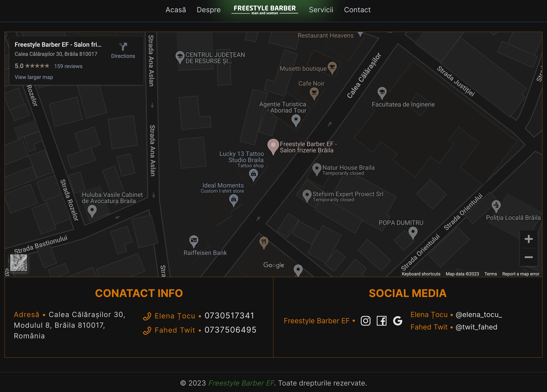Open the Facebook page icon
This screenshot has width=547, height=392.
click(382, 321)
